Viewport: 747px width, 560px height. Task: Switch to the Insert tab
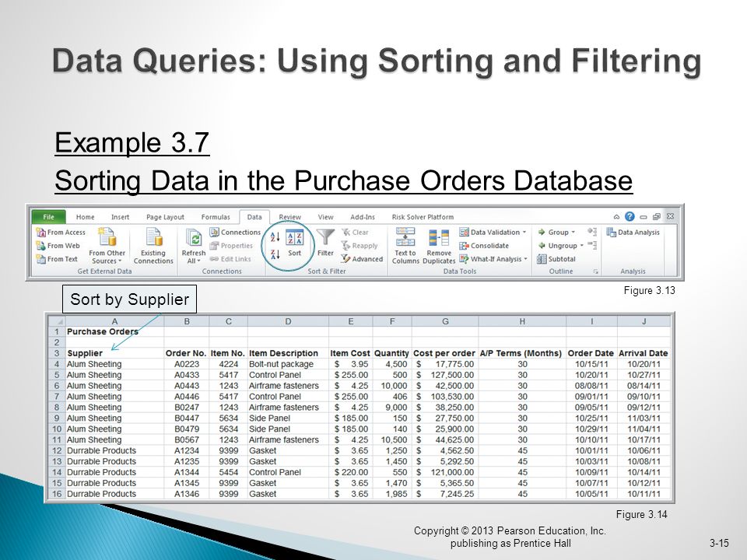[x=120, y=217]
